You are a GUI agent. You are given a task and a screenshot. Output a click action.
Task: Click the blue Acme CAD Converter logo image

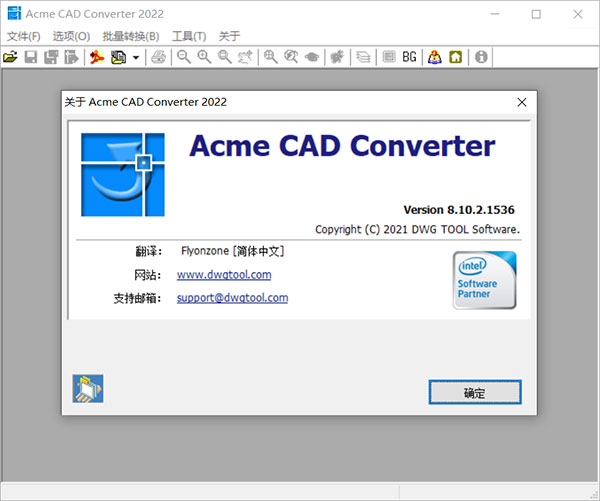point(123,175)
